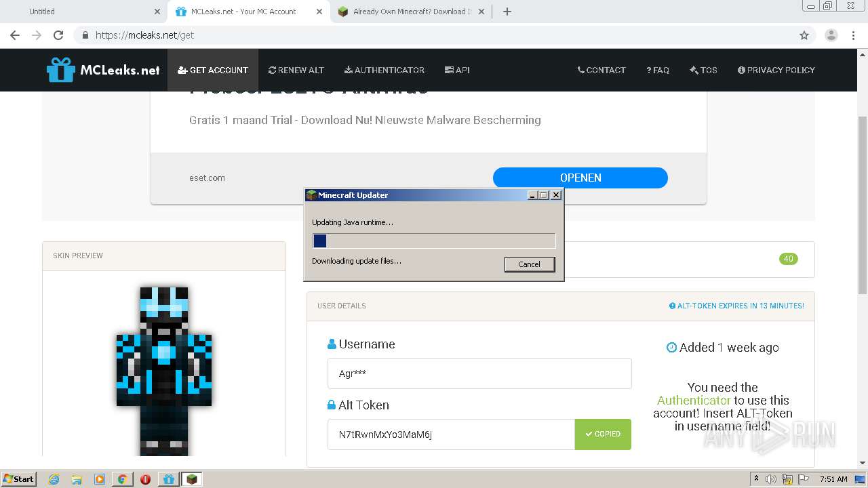The width and height of the screenshot is (868, 488).
Task: Click the SKIN PREVIEW panel header
Action: pyautogui.click(x=164, y=256)
